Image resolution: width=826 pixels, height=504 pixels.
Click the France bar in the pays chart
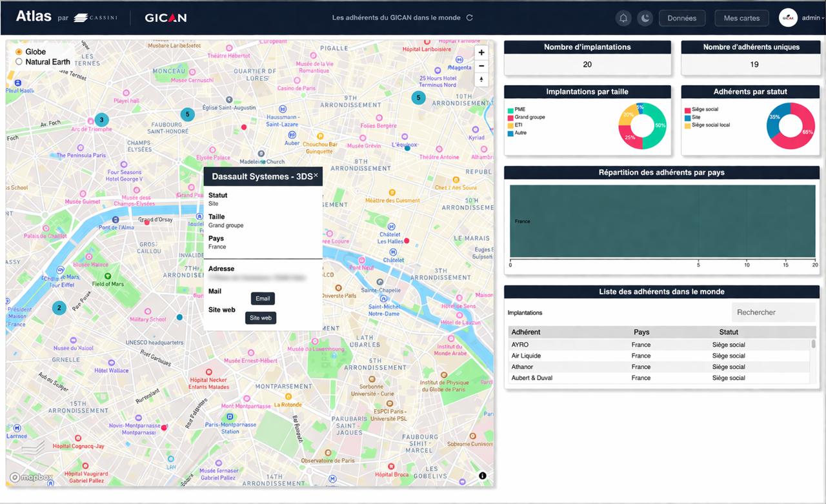662,221
